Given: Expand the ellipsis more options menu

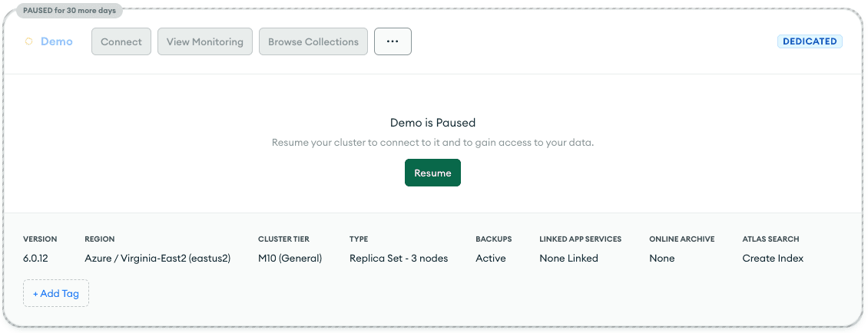Looking at the screenshot, I should 393,41.
